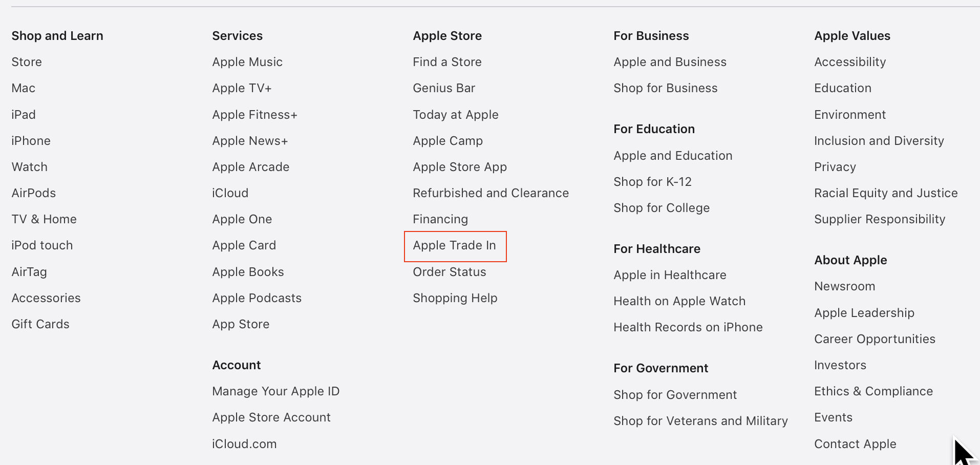The width and height of the screenshot is (980, 465).
Task: Click Contact Apple
Action: coord(855,444)
